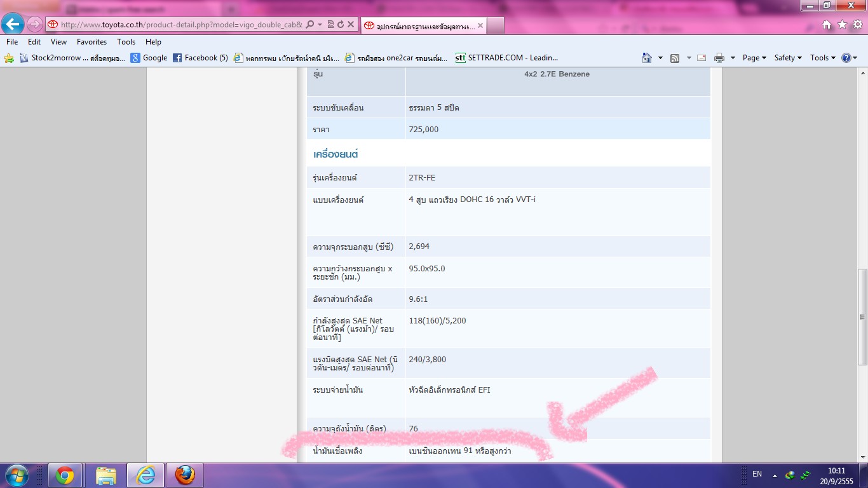Close the Toyota tab with its X

click(480, 25)
